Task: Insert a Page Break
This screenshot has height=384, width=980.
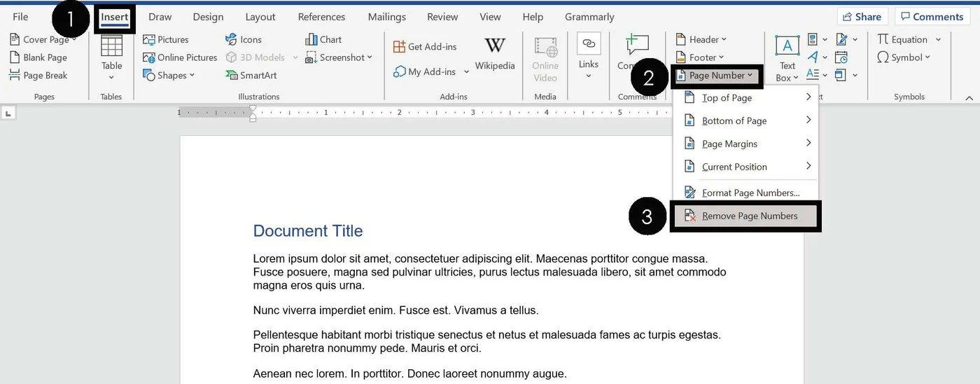Action: (38, 75)
